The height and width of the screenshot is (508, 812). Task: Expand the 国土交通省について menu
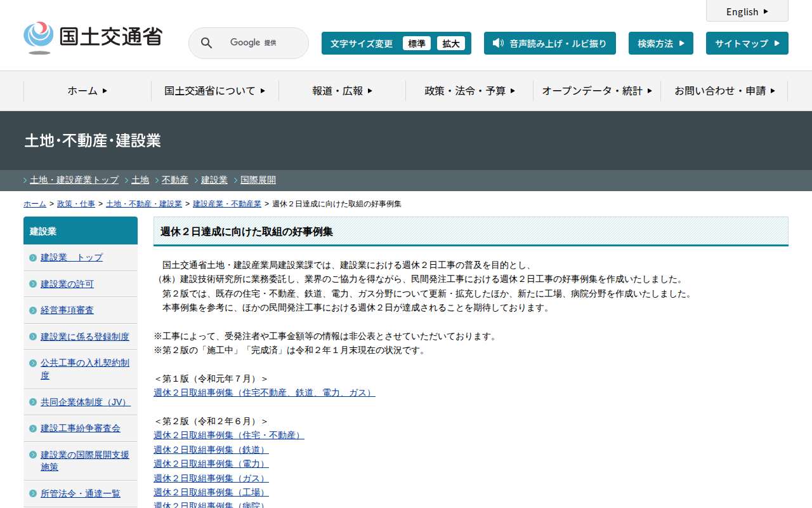click(214, 91)
